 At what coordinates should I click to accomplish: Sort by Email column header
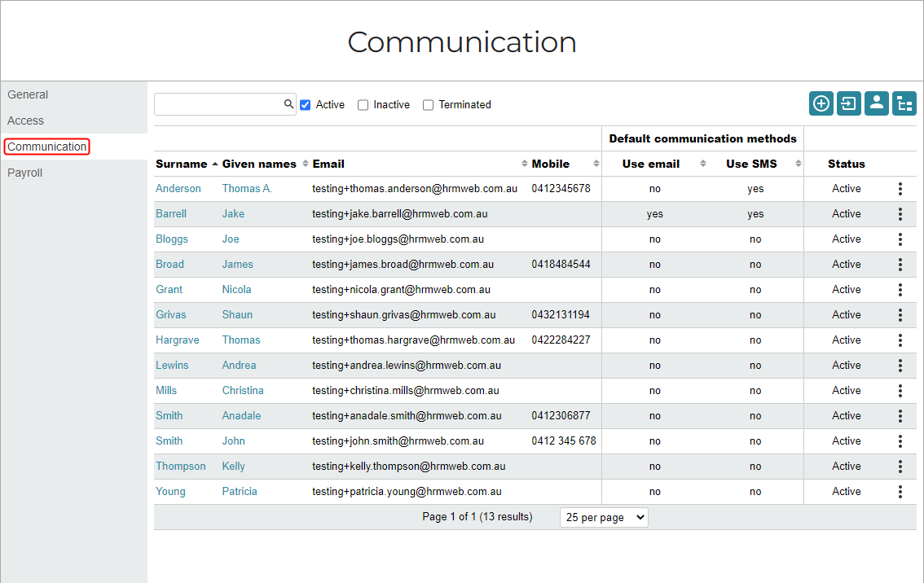point(328,164)
